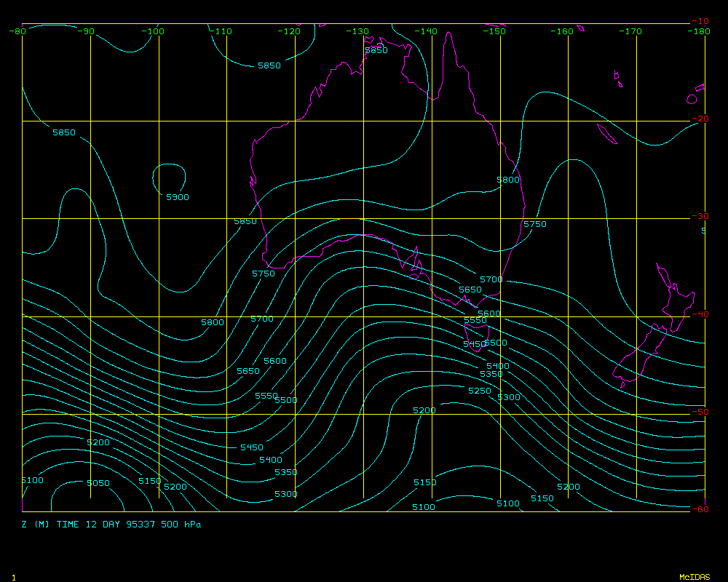
Task: Select the -160 longitude label
Action: click(563, 31)
